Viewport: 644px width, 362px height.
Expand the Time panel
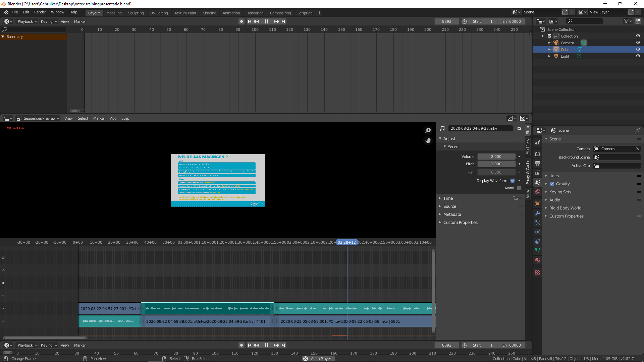point(448,198)
